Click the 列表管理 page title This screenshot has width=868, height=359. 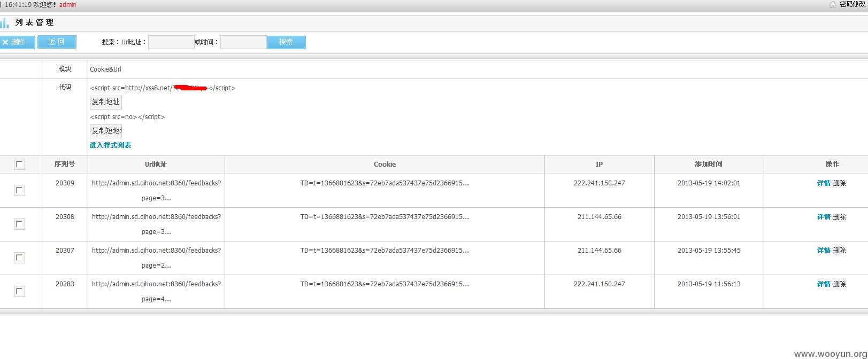click(35, 22)
